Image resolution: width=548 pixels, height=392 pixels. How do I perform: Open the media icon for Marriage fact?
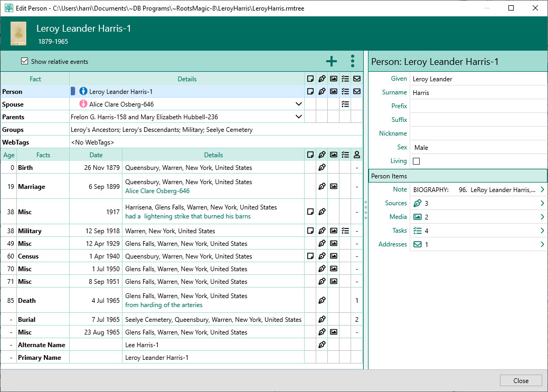(334, 187)
